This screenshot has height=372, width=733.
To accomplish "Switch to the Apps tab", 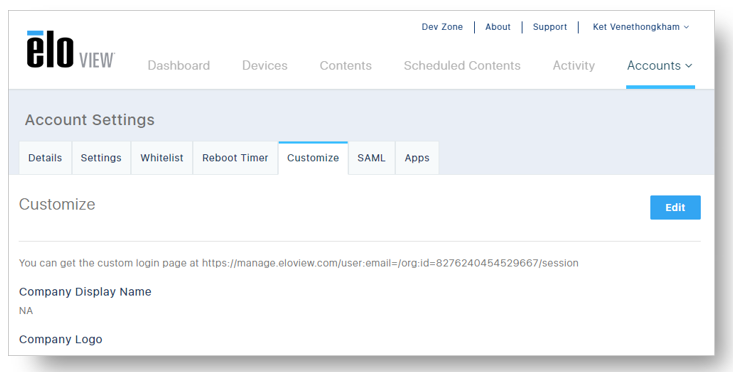I will click(417, 158).
